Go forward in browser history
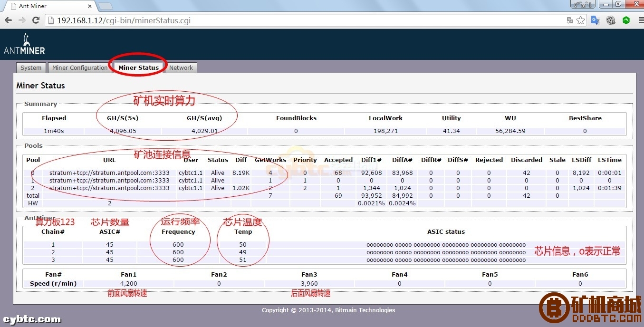 click(22, 20)
